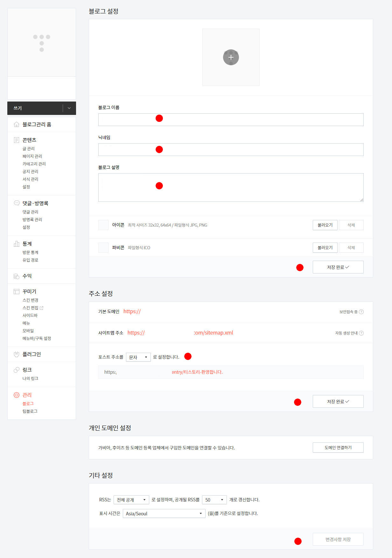Click the help icon next to 보안접속 중
This screenshot has height=558, width=392.
click(x=361, y=312)
